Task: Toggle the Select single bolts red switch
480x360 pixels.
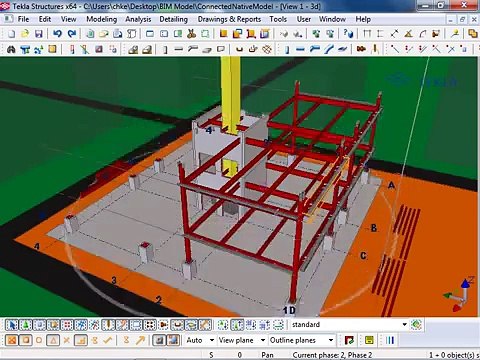Action: (x=164, y=324)
